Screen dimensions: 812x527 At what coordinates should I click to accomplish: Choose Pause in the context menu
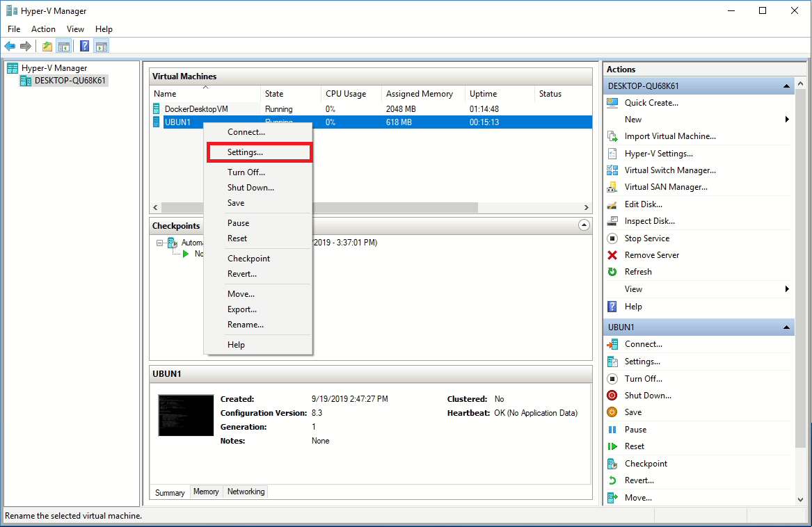(260, 223)
